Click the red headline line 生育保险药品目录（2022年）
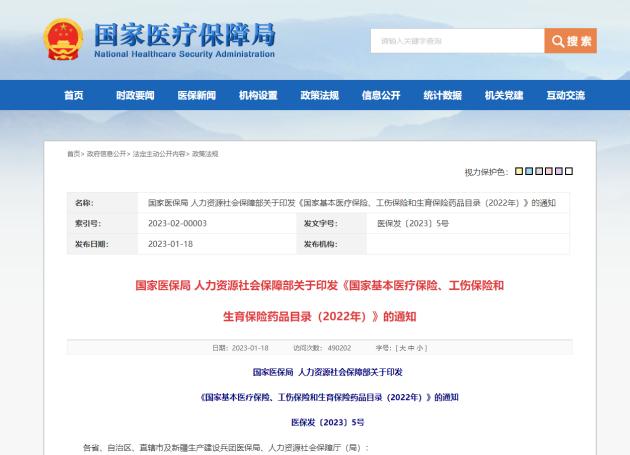The width and height of the screenshot is (630, 455). pyautogui.click(x=319, y=316)
